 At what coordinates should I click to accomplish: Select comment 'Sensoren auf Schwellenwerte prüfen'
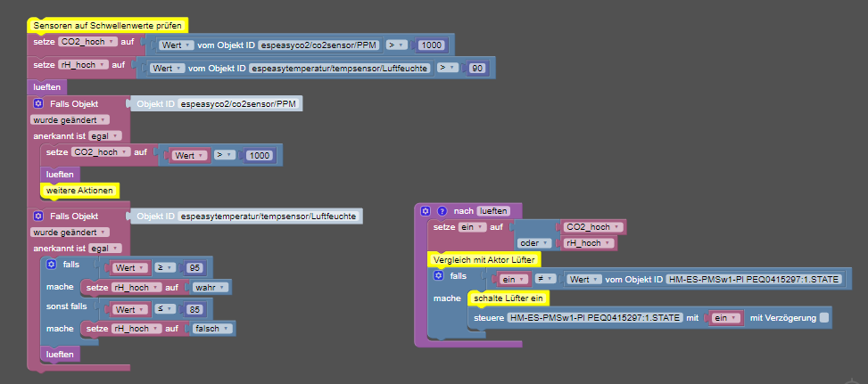(x=107, y=26)
